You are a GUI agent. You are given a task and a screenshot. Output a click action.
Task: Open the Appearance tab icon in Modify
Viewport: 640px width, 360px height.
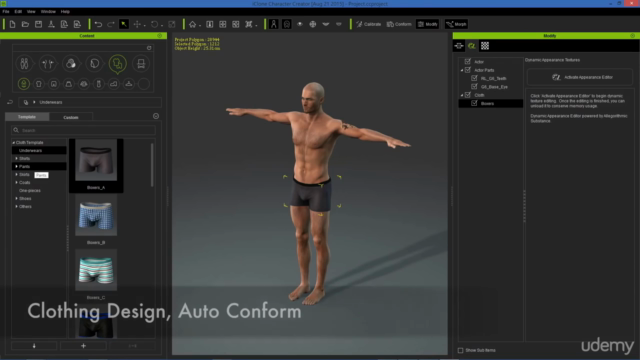(471, 46)
